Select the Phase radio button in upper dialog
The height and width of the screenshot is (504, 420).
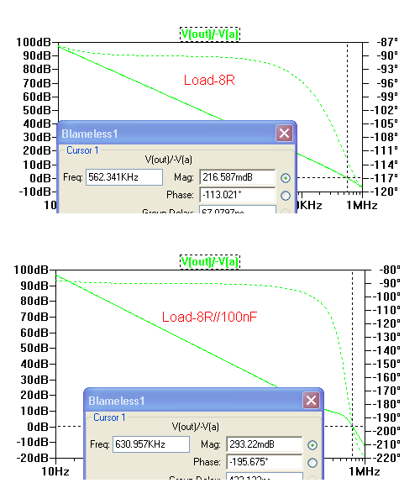click(x=286, y=196)
